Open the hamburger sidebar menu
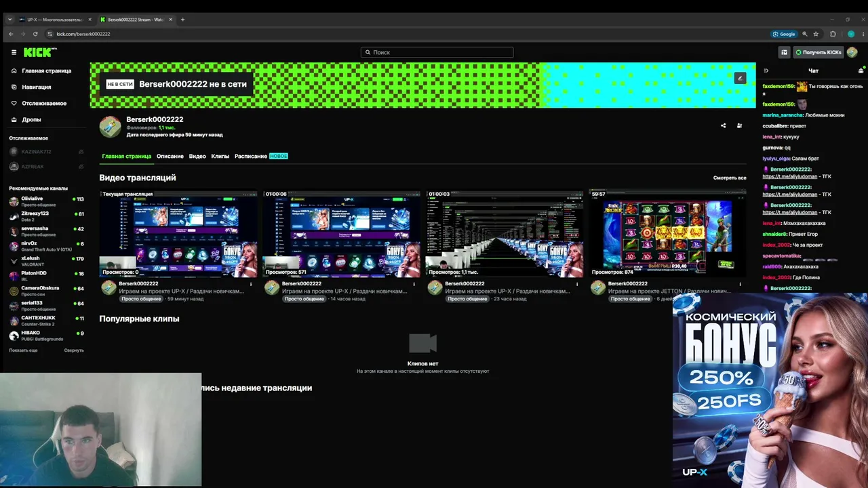Viewport: 868px width, 488px height. pyautogui.click(x=14, y=52)
